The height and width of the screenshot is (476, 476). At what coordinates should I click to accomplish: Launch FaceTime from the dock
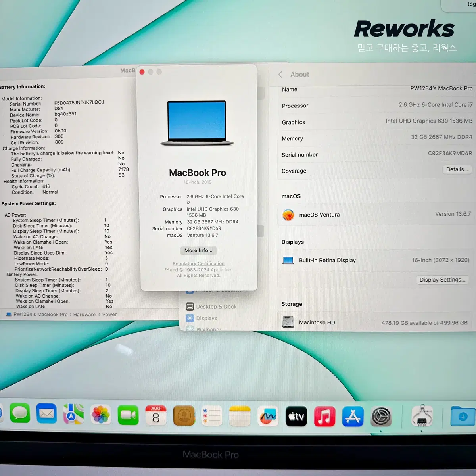(x=128, y=415)
